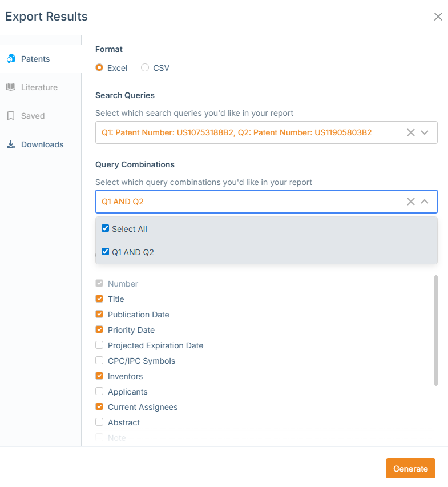
Task: Click the Patents sidebar icon
Action: point(10,59)
